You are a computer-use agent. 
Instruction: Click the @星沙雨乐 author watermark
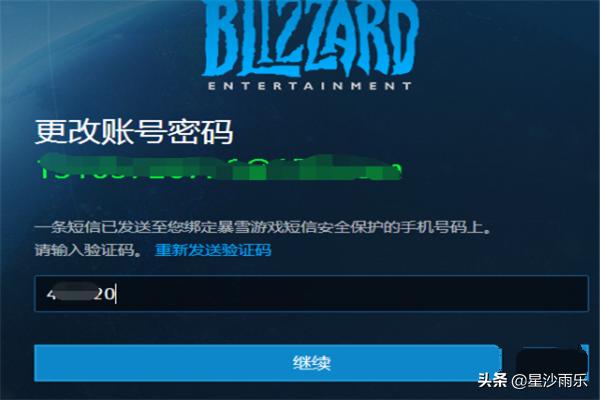pyautogui.click(x=550, y=380)
